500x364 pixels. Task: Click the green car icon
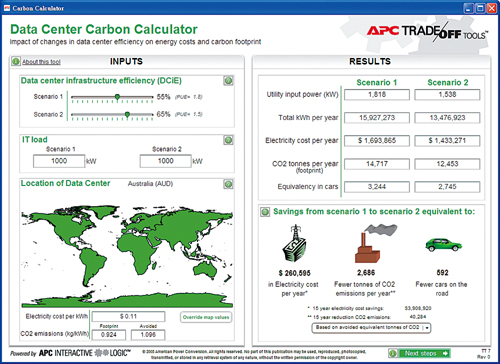[443, 245]
